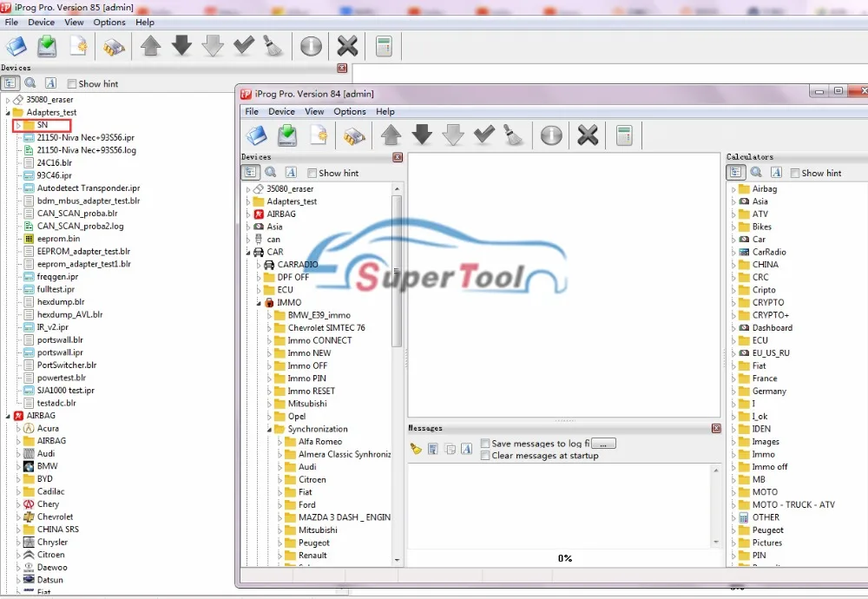Click the save icon in Version 84 toolbar
The width and height of the screenshot is (868, 599).
pos(287,135)
